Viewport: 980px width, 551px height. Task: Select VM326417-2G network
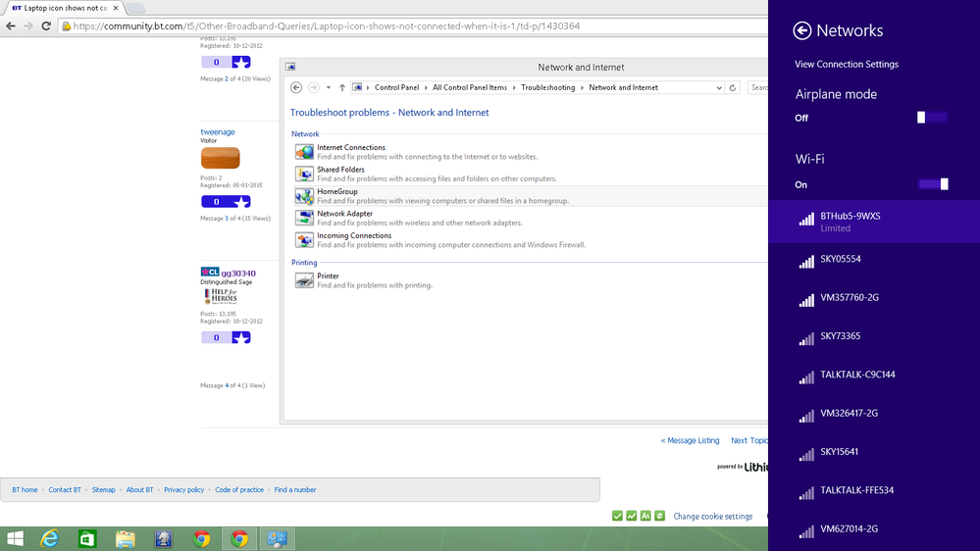(x=874, y=414)
